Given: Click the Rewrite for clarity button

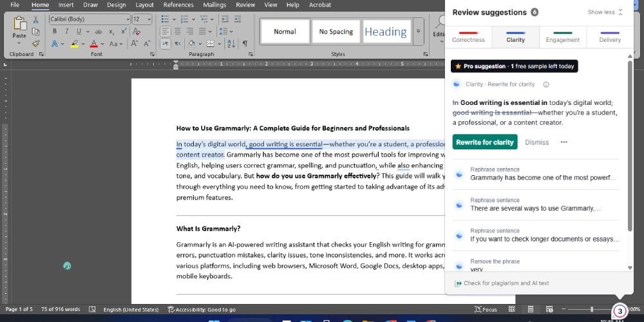Looking at the screenshot, I should pyautogui.click(x=485, y=142).
